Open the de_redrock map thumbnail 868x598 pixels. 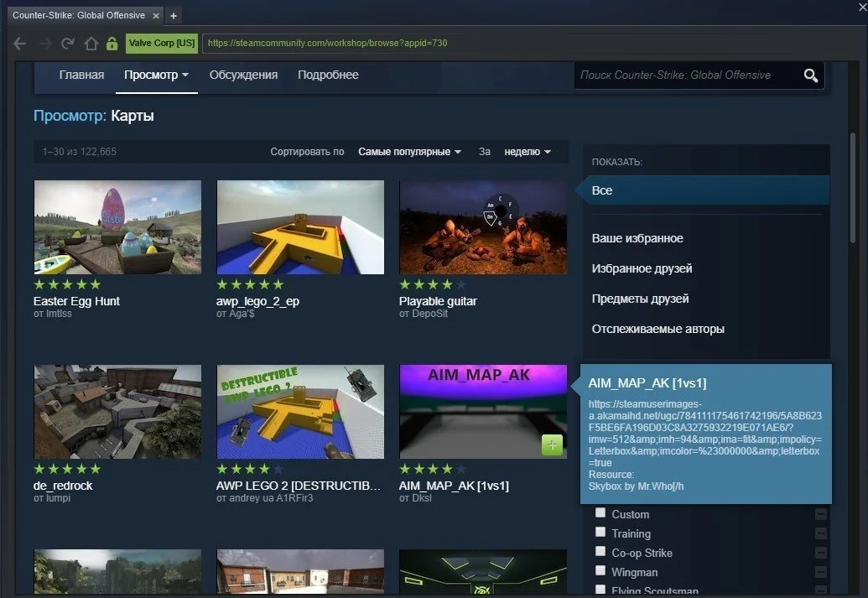(117, 412)
